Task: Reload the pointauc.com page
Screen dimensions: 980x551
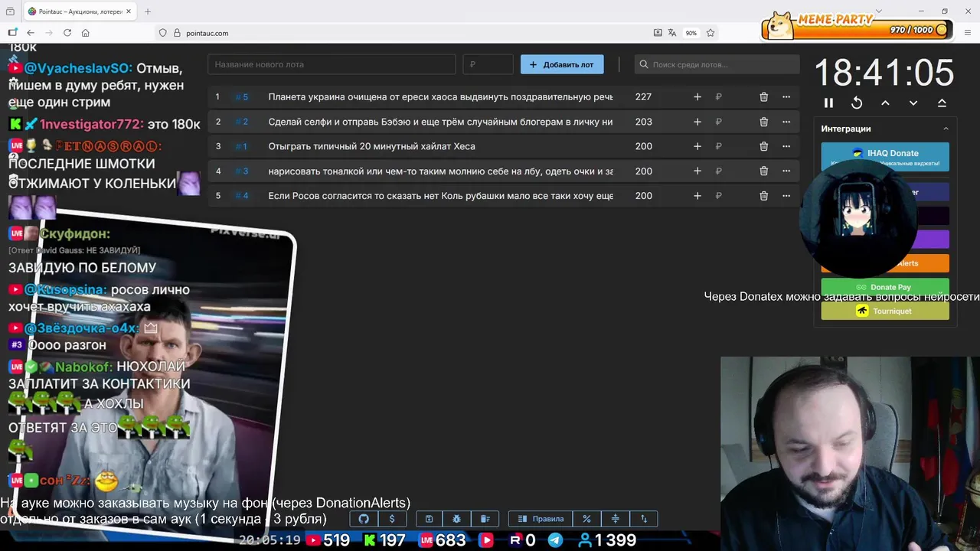Action: pyautogui.click(x=67, y=33)
